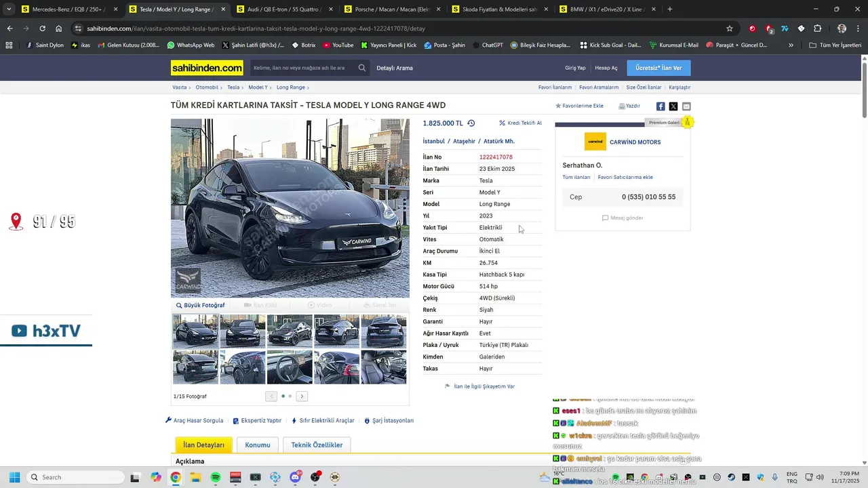Click the Otomobil breadcrumb link
The height and width of the screenshot is (488, 868).
[207, 87]
